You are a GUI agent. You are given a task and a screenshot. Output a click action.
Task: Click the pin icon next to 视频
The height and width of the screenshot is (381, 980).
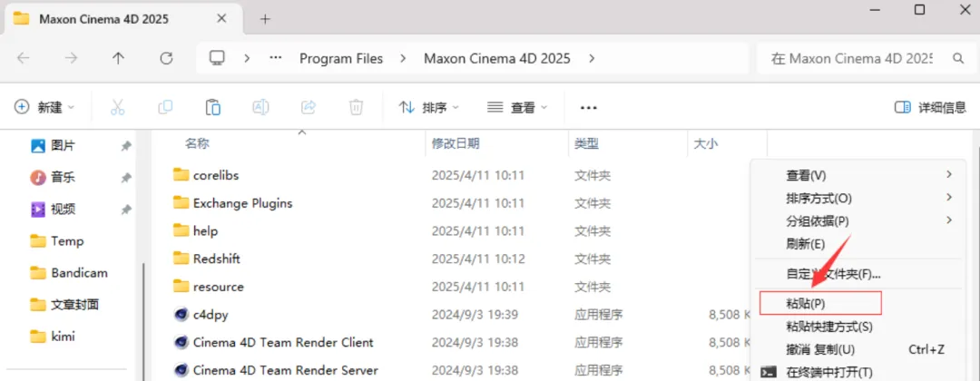(x=125, y=210)
